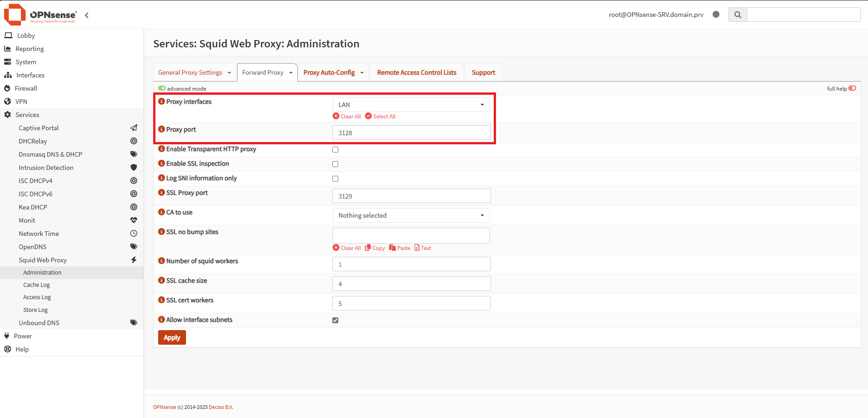The image size is (868, 418).
Task: Switch to Remote Access Control Lists tab
Action: 417,72
